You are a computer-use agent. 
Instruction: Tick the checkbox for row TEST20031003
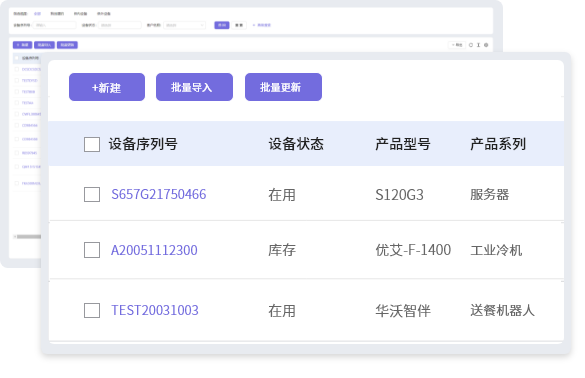click(92, 310)
